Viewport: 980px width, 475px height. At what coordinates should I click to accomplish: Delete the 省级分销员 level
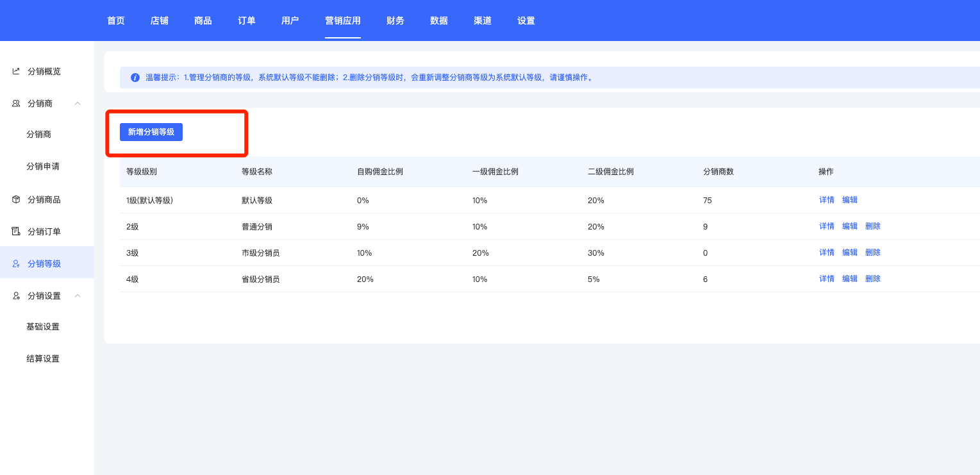[873, 279]
